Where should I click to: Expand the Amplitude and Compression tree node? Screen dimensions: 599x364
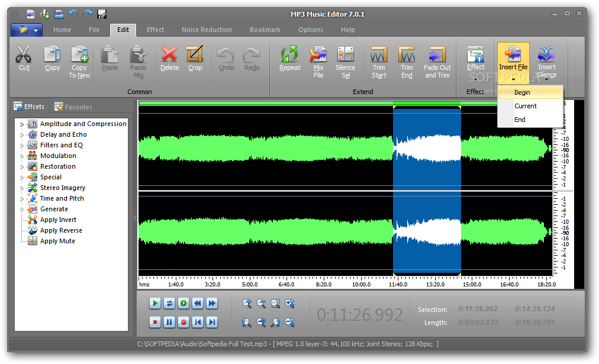22,124
